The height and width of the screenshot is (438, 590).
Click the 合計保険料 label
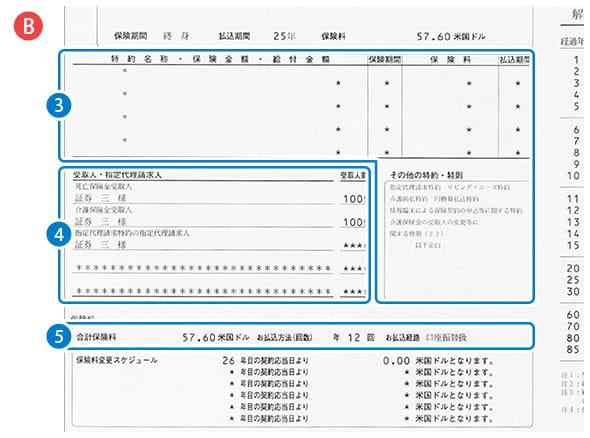[x=96, y=337]
